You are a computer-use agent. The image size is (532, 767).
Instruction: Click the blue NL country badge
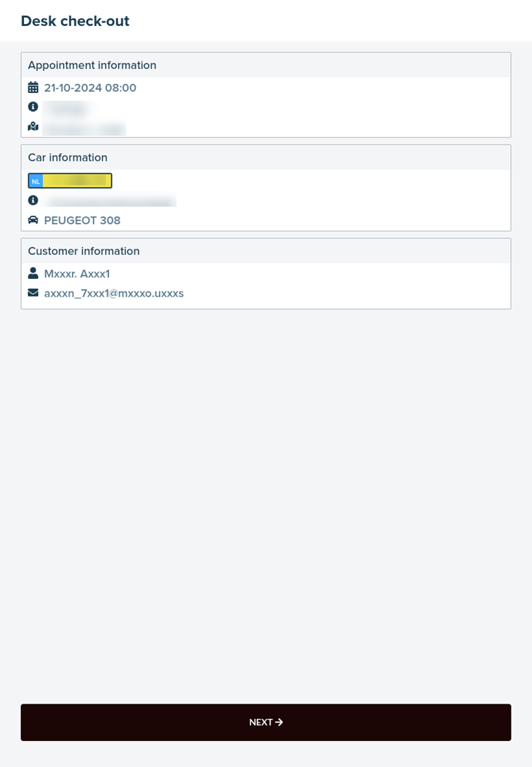pos(36,181)
